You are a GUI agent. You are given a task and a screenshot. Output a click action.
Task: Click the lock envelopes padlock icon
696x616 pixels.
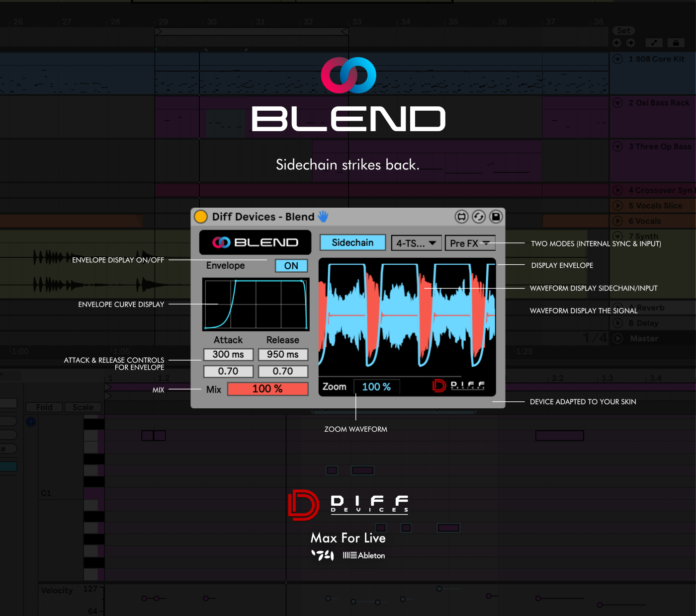click(676, 43)
